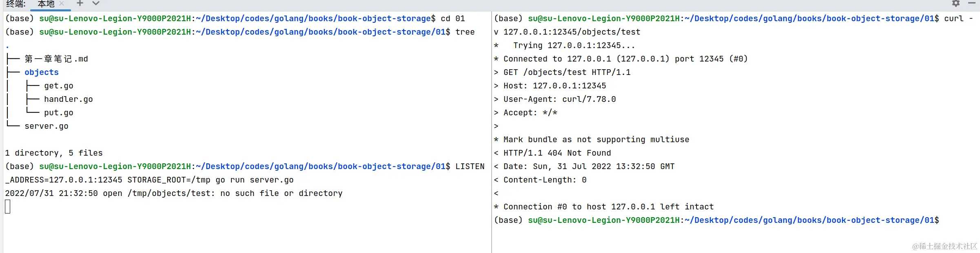Click the objects directory in tree output

point(42,72)
